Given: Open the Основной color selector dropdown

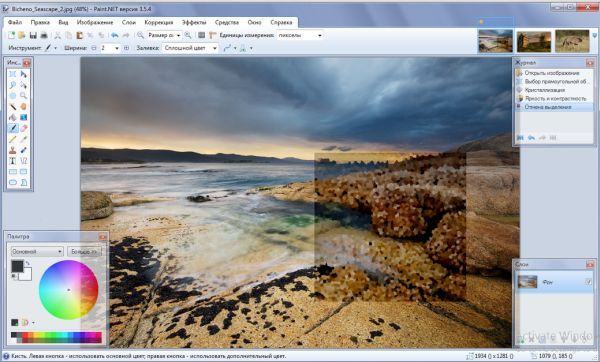Looking at the screenshot, I should pyautogui.click(x=37, y=251).
